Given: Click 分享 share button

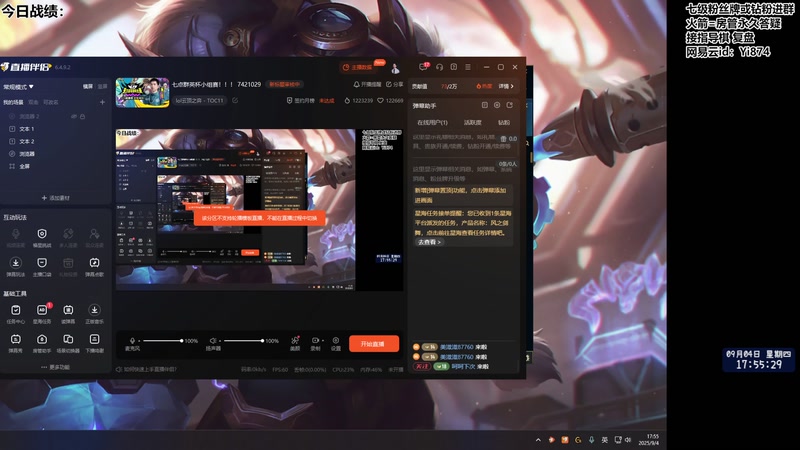Looking at the screenshot, I should (x=394, y=84).
